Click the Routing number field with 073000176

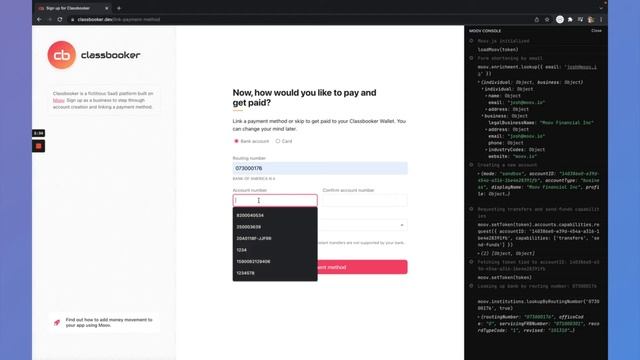320,168
